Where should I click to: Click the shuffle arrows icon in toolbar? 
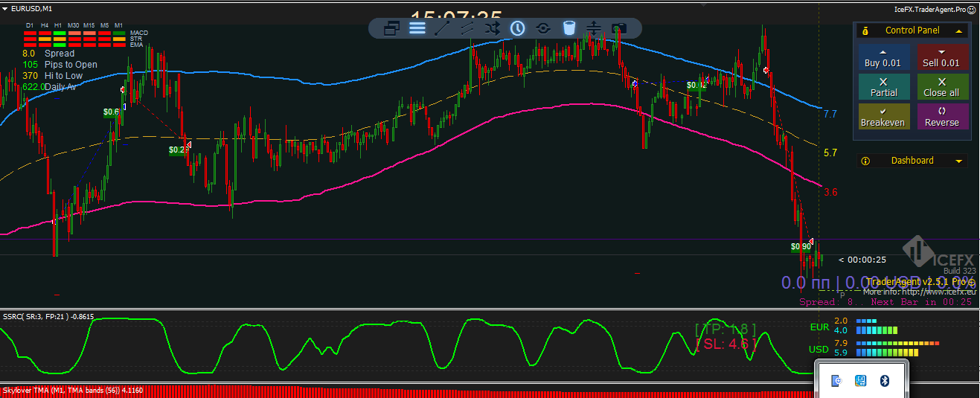tap(492, 28)
